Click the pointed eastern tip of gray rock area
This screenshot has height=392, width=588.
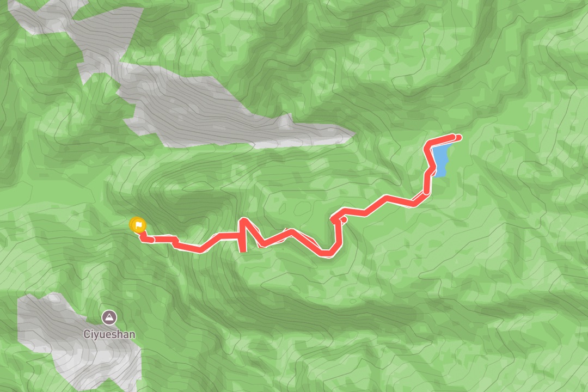(x=347, y=133)
